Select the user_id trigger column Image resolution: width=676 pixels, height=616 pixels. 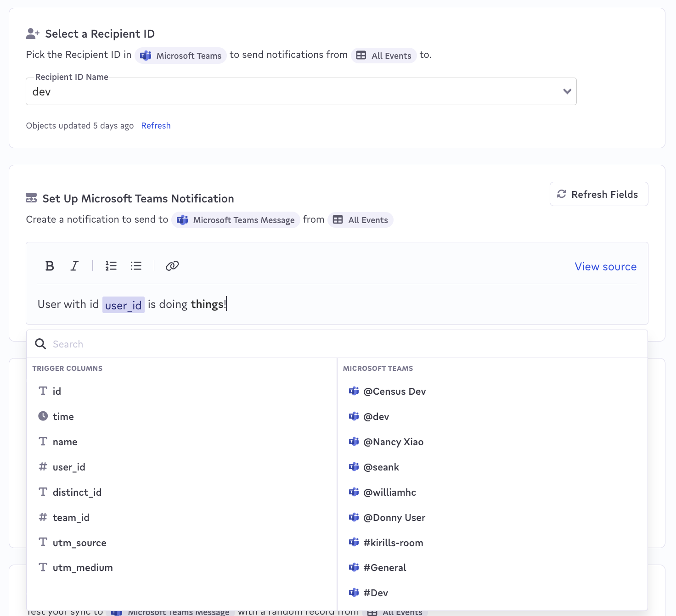tap(69, 467)
